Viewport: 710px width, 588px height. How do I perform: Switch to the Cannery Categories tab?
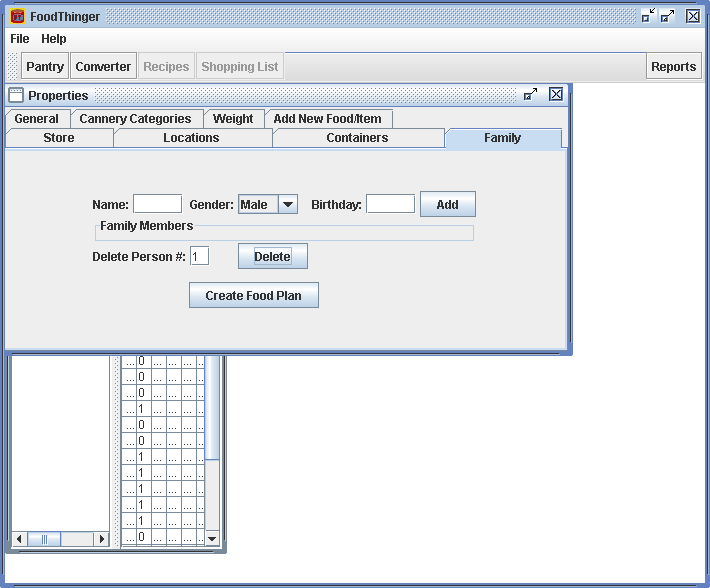click(x=135, y=118)
